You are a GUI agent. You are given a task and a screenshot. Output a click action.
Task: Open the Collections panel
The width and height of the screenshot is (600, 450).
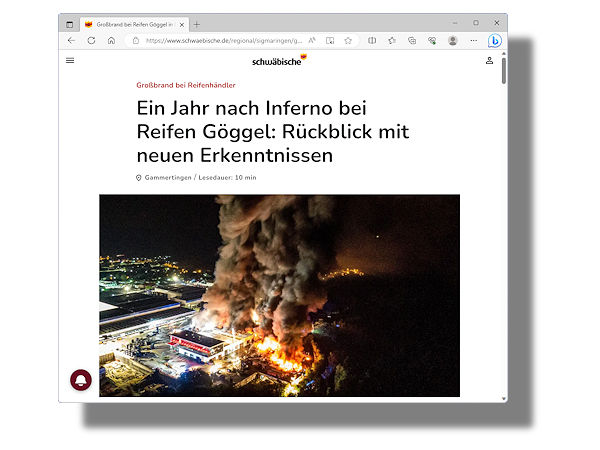[x=412, y=41]
